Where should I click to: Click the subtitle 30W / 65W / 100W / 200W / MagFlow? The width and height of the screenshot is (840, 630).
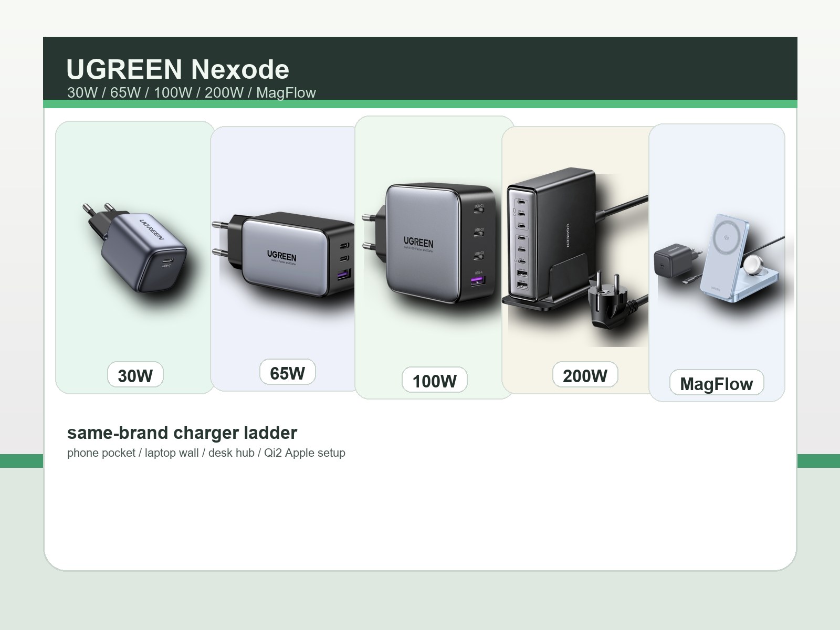point(192,93)
